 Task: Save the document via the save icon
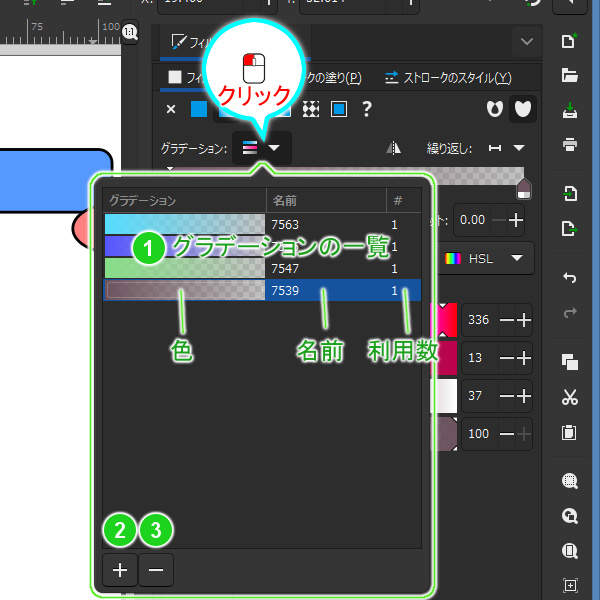(x=570, y=111)
